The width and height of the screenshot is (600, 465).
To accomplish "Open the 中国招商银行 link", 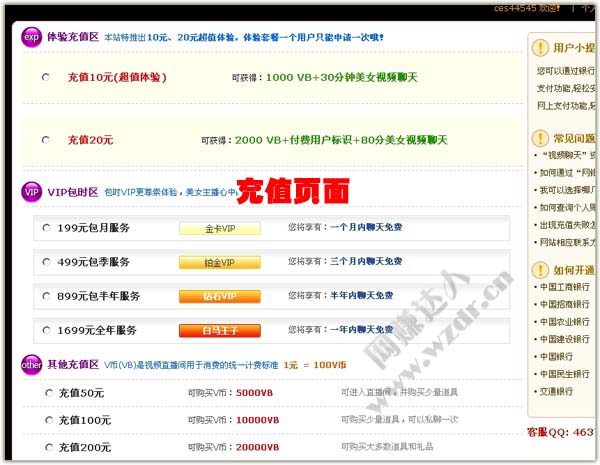I will 564,304.
